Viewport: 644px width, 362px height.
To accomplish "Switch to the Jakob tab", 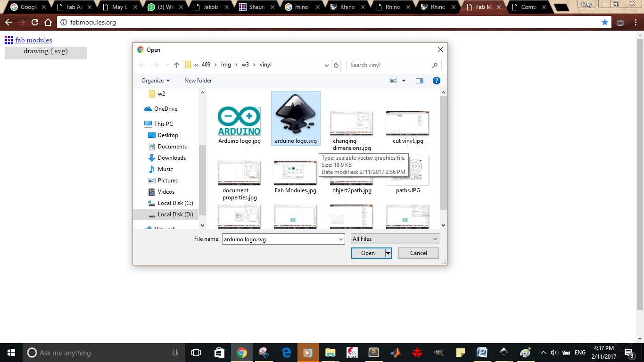I will 212,7.
